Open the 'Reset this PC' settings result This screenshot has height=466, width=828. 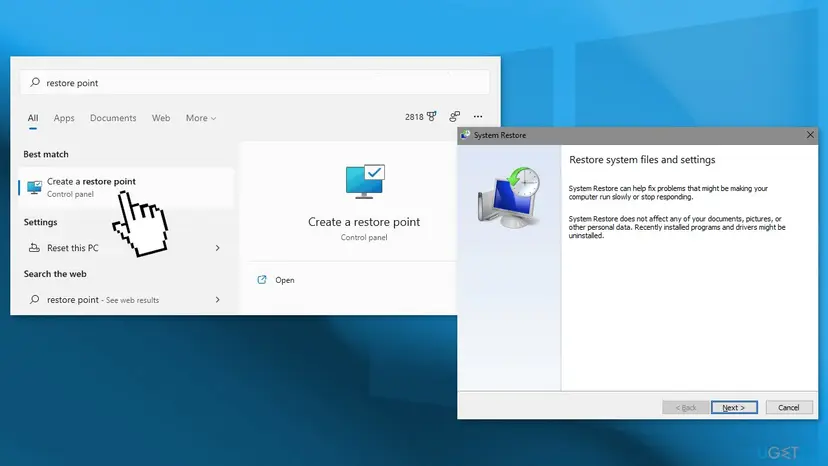[x=126, y=248]
